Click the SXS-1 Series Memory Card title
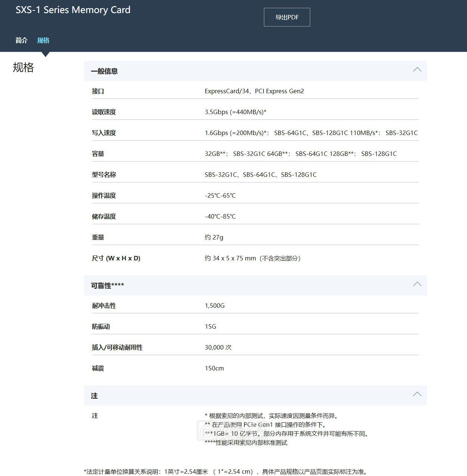This screenshot has height=476, width=467. 72,10
